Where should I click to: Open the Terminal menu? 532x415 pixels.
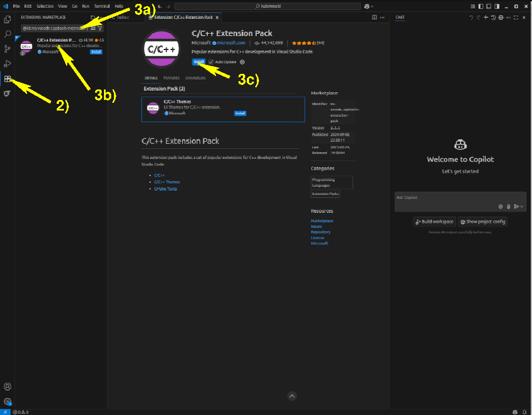102,6
